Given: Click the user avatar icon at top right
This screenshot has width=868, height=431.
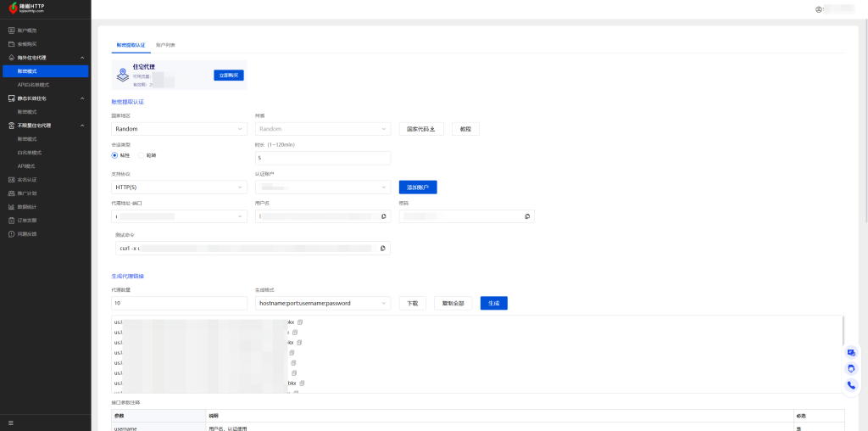Looking at the screenshot, I should [819, 9].
